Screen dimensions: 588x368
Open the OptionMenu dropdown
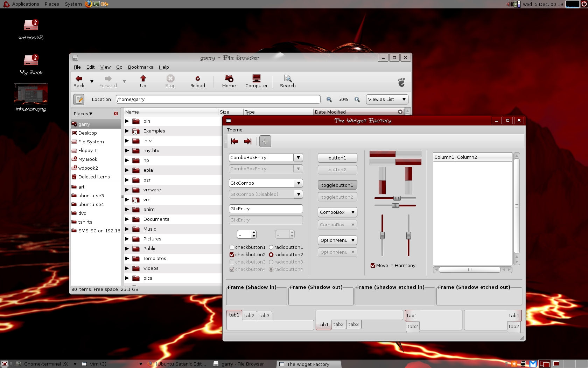(337, 240)
